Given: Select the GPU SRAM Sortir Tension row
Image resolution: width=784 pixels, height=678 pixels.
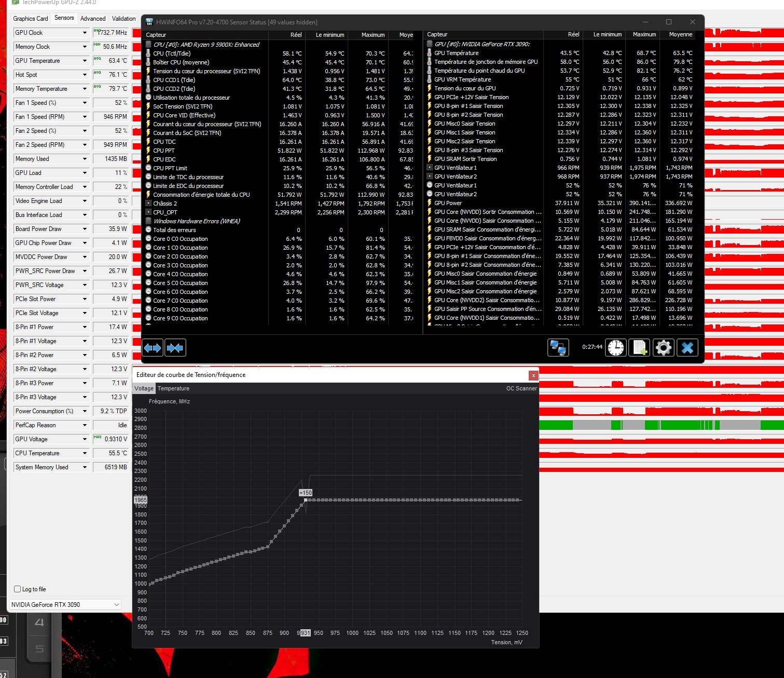Looking at the screenshot, I should coord(560,159).
